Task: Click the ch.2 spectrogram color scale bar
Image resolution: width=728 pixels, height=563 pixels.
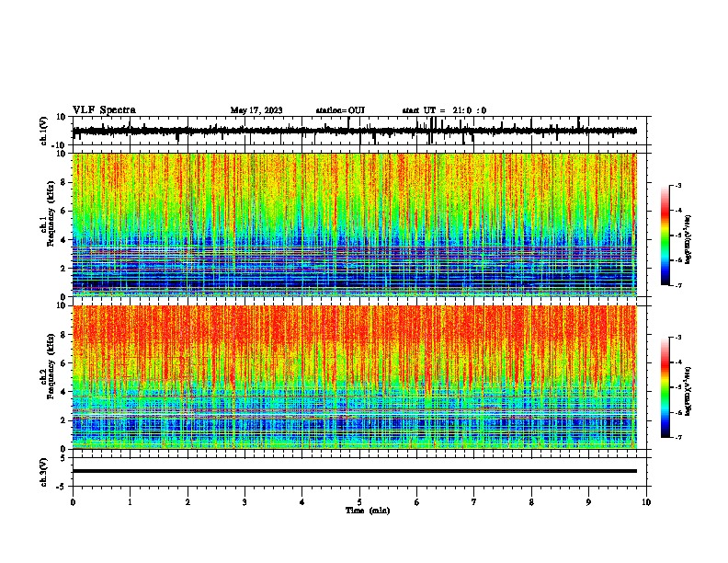Action: coord(665,387)
